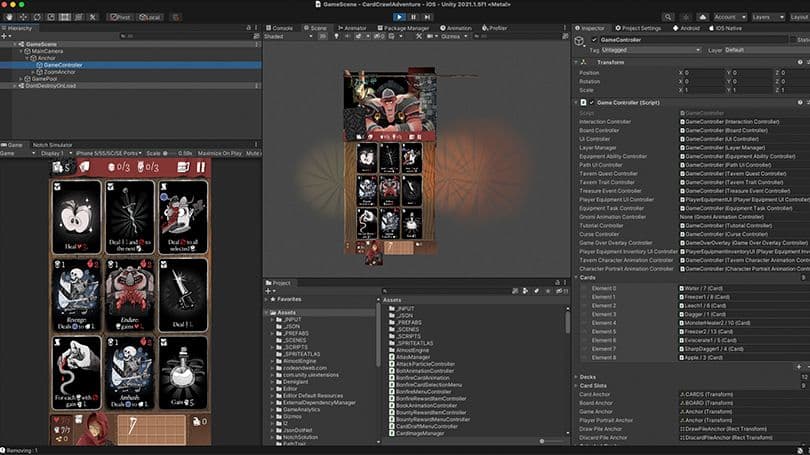The image size is (810, 455).
Task: Select DontDestroyOnLoad in Hierarchy
Action: (x=51, y=86)
